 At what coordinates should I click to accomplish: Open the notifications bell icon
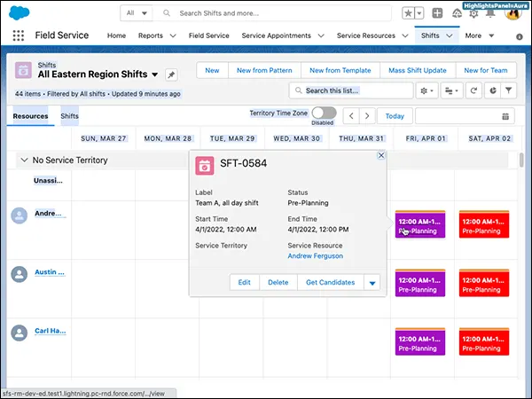(490, 14)
